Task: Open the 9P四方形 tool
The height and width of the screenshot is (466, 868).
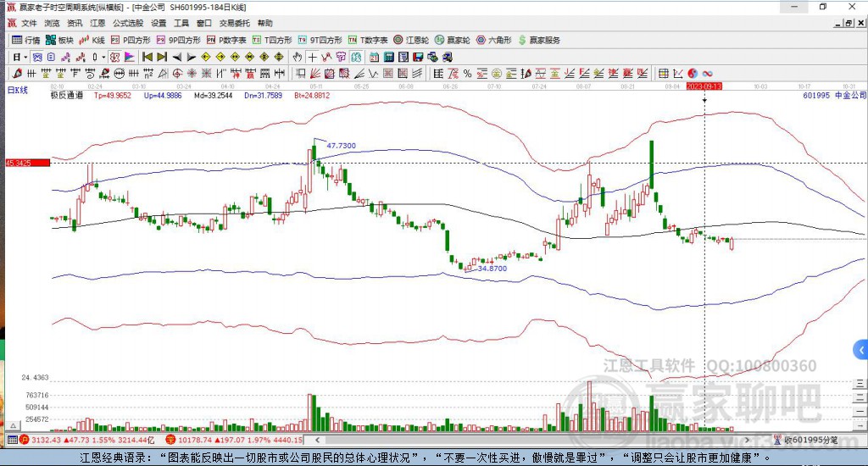Action: tap(178, 40)
